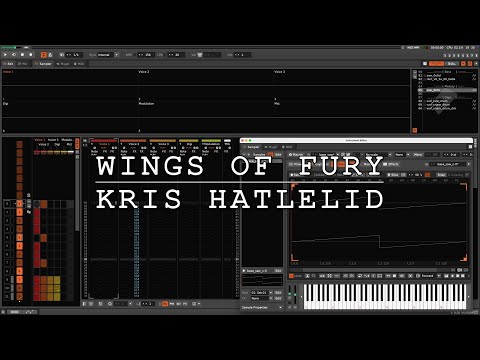Toggle the record/edit mode button
480x360 pixels.
pos(31,55)
